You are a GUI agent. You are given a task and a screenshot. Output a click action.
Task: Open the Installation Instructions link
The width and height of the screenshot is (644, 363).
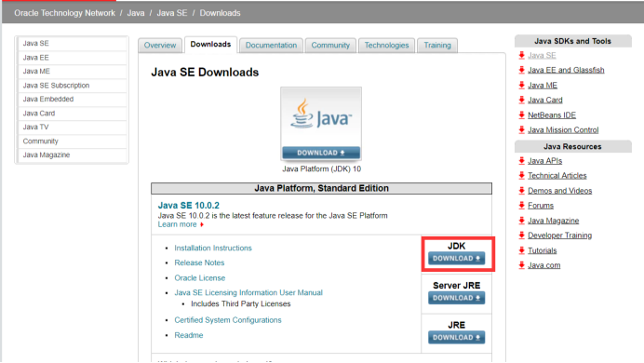coord(213,248)
